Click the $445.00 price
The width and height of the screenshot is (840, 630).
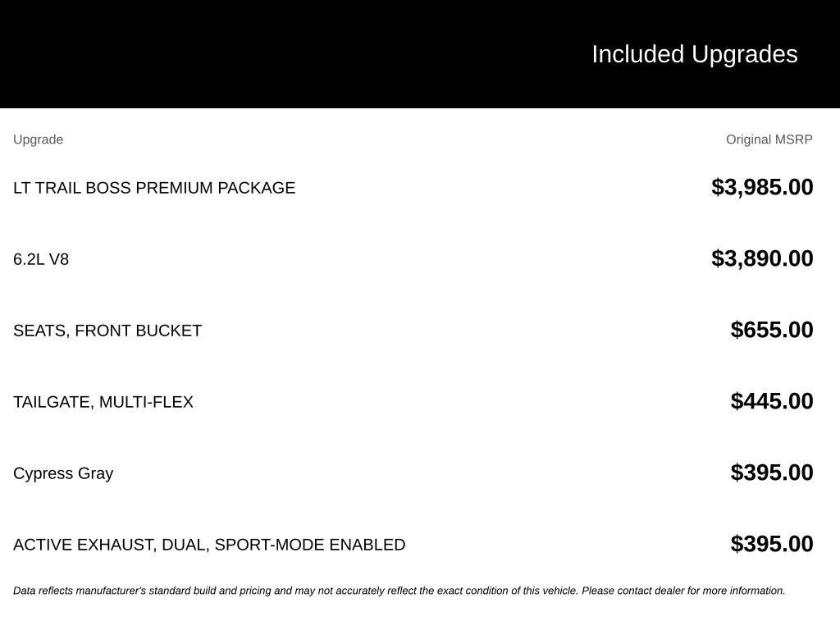click(x=771, y=400)
